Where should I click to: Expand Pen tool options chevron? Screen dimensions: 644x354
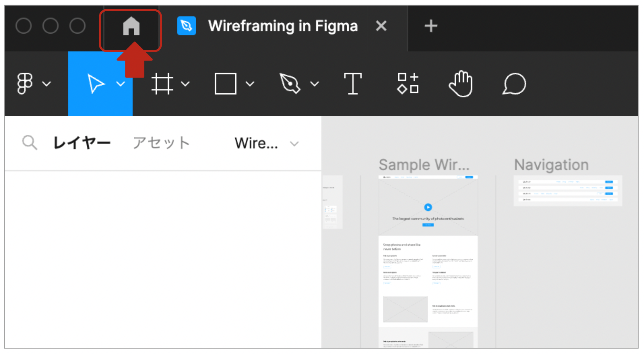(315, 84)
